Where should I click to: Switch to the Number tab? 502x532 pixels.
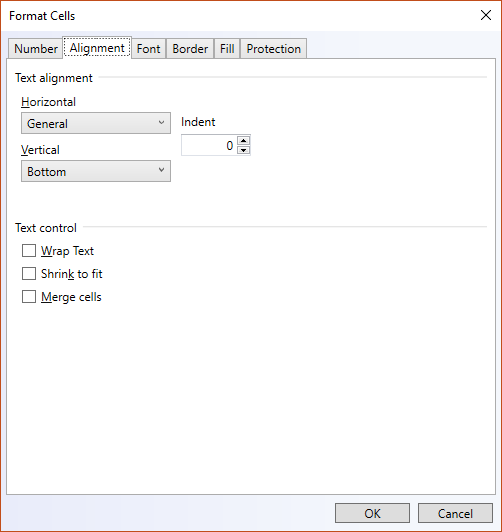point(35,49)
